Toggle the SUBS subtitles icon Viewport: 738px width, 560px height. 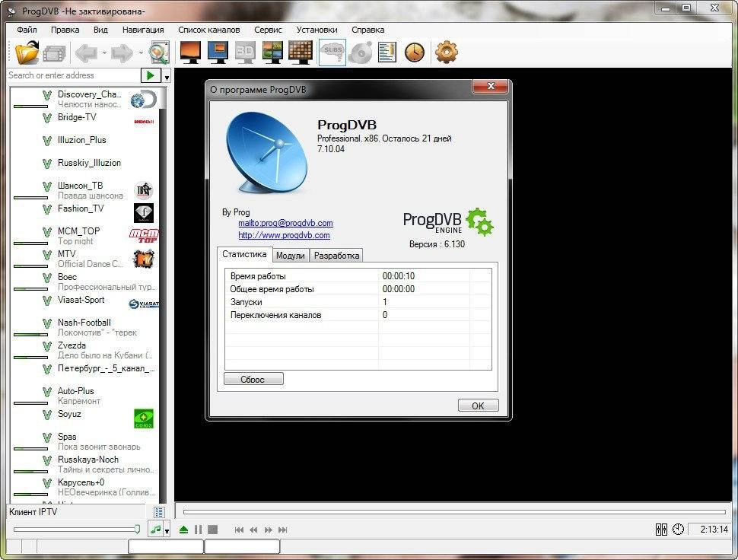[332, 52]
